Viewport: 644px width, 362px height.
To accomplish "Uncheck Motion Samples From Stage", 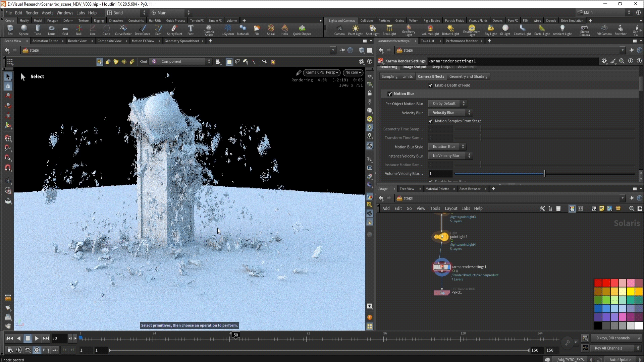I will click(x=431, y=121).
